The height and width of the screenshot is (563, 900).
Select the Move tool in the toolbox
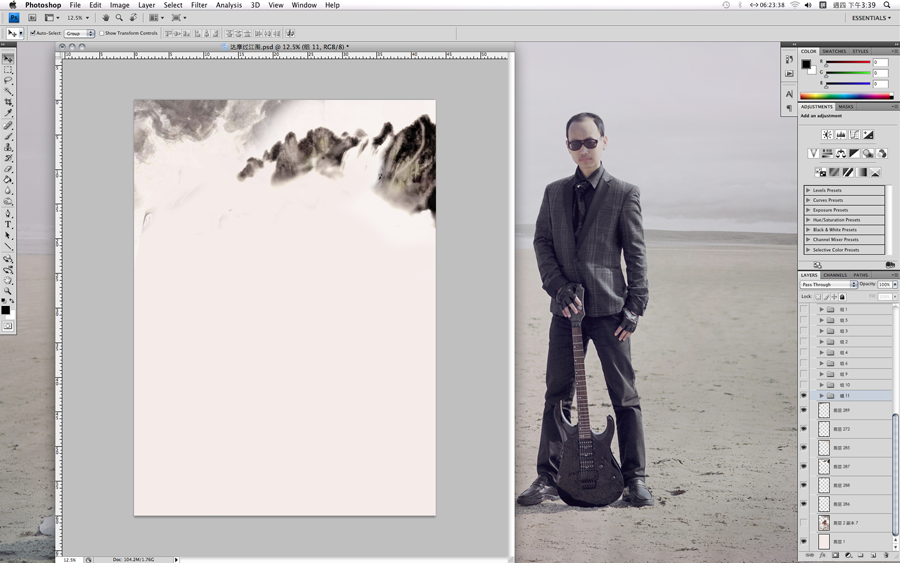tap(8, 59)
